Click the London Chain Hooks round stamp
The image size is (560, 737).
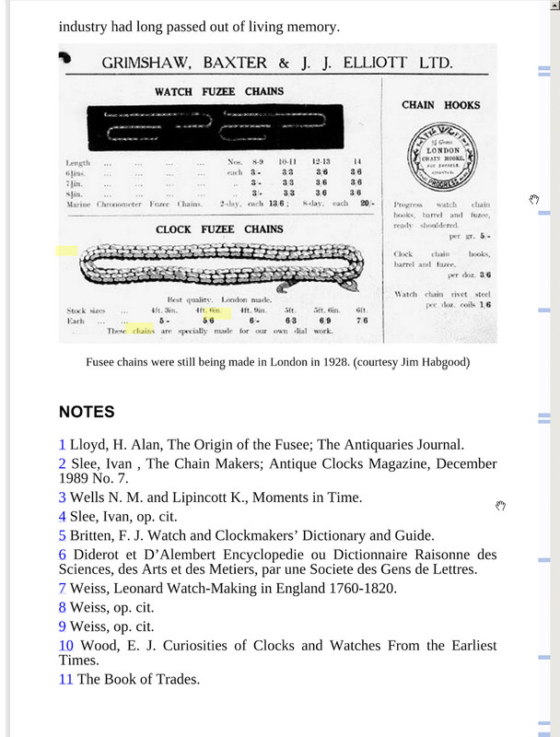[442, 157]
